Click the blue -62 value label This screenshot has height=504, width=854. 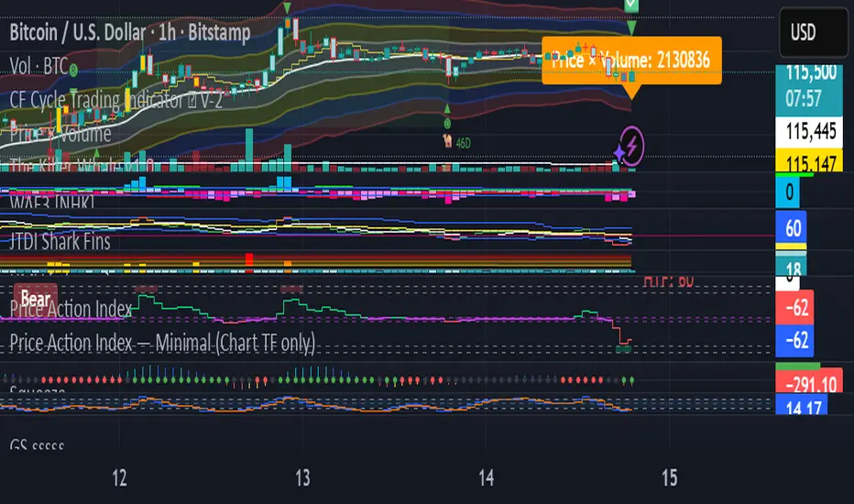point(794,341)
